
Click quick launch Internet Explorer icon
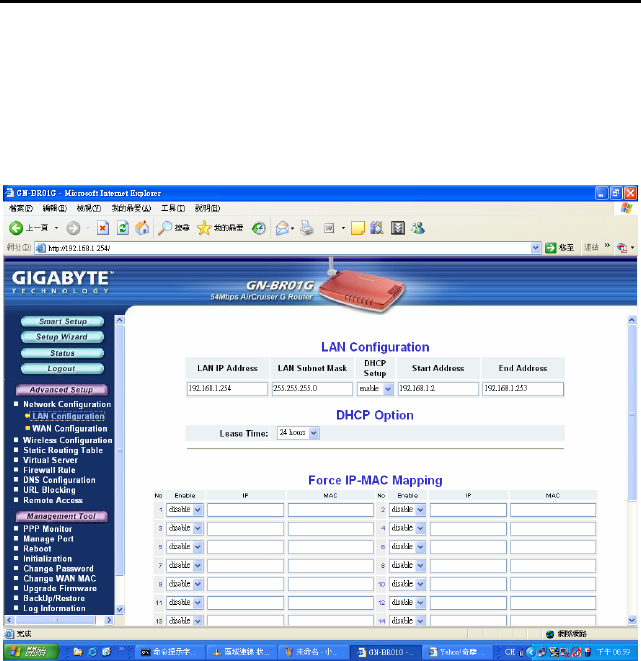point(92,652)
